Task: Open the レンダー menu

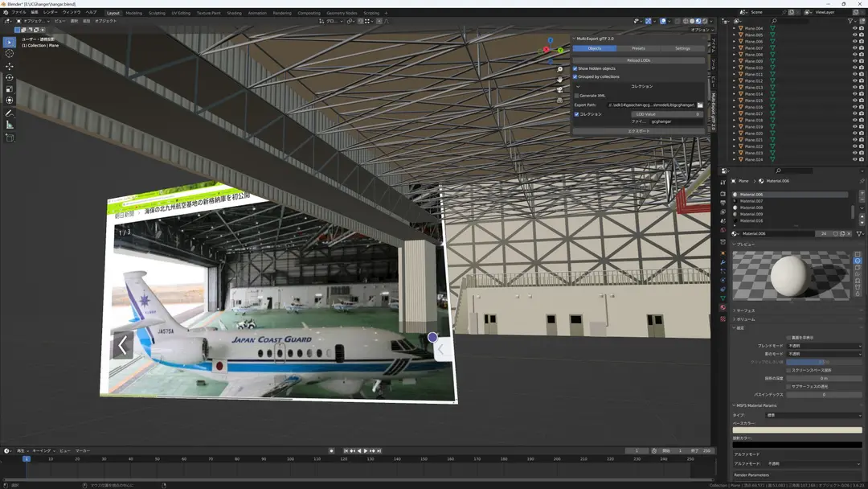Action: pyautogui.click(x=50, y=12)
